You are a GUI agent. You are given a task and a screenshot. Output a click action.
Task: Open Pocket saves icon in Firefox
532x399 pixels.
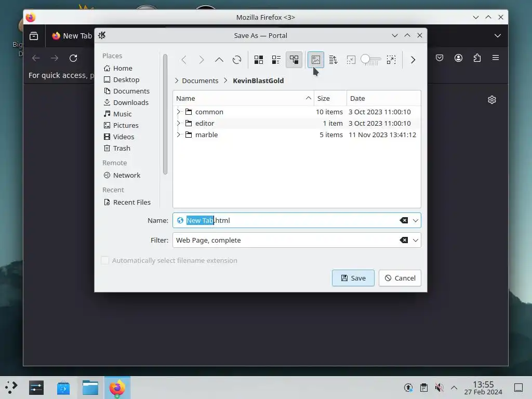(440, 58)
